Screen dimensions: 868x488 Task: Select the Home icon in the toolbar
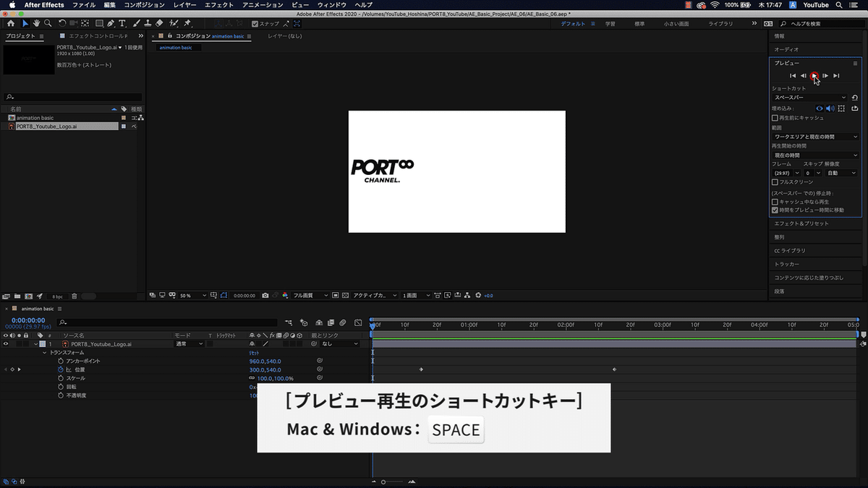11,23
